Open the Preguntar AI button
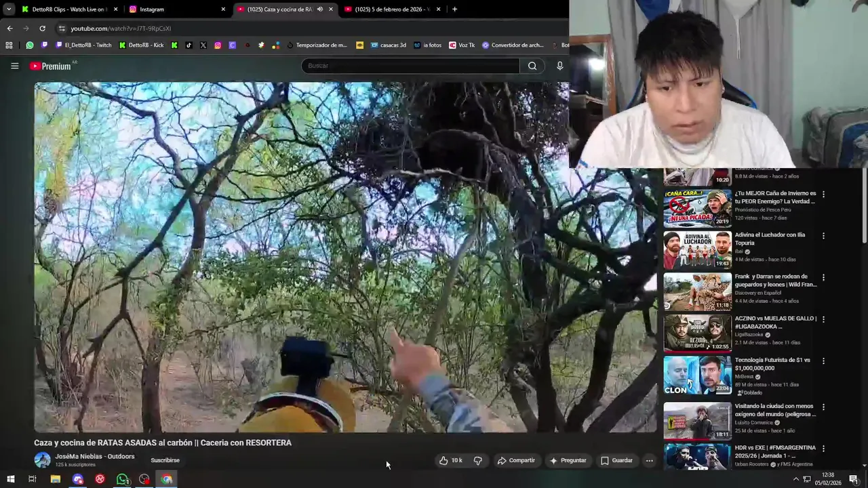Screen dimensions: 868x488 point(568,460)
